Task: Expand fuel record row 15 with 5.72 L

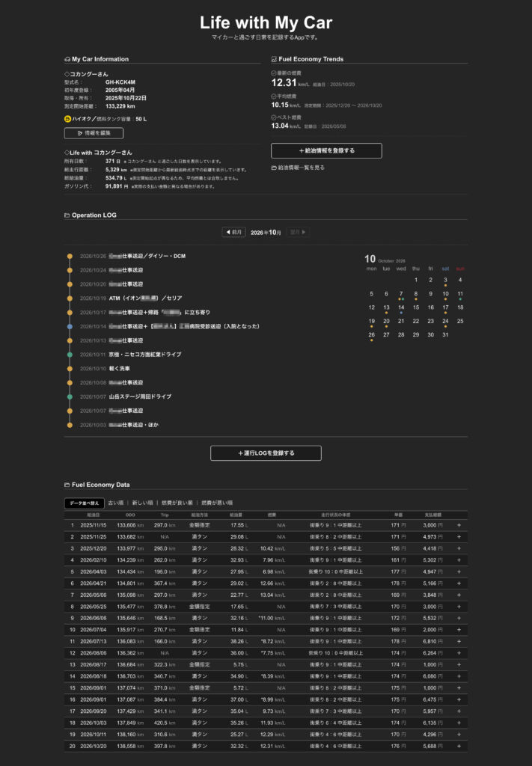Action: (459, 688)
